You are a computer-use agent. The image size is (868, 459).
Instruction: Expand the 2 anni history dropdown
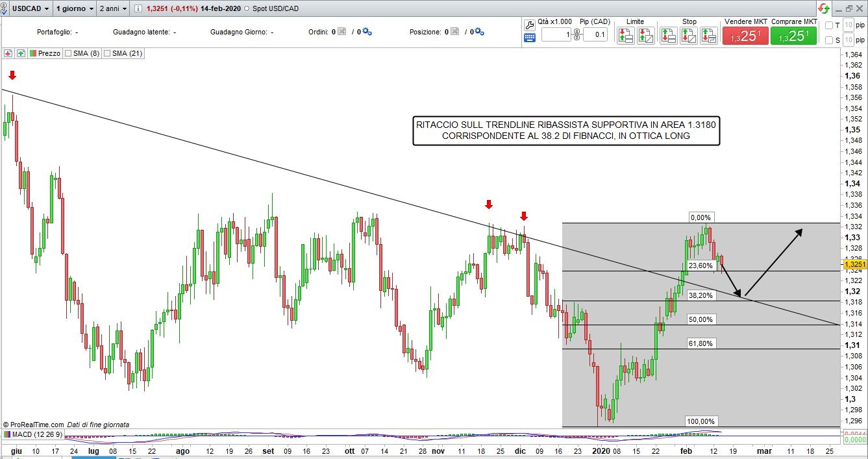[x=113, y=8]
